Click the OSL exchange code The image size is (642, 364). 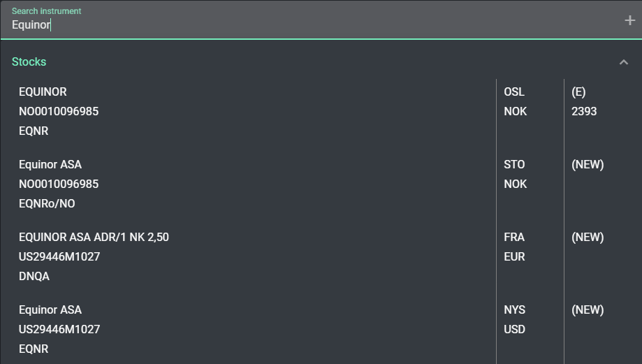514,92
